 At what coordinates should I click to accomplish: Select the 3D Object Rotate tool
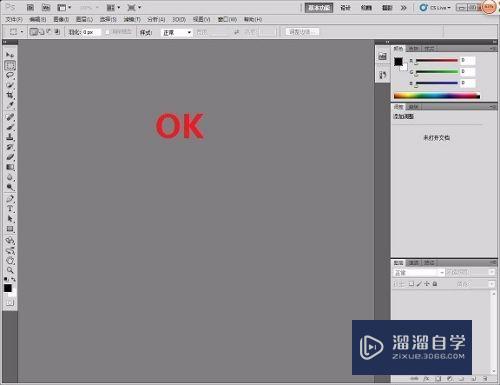(x=10, y=240)
